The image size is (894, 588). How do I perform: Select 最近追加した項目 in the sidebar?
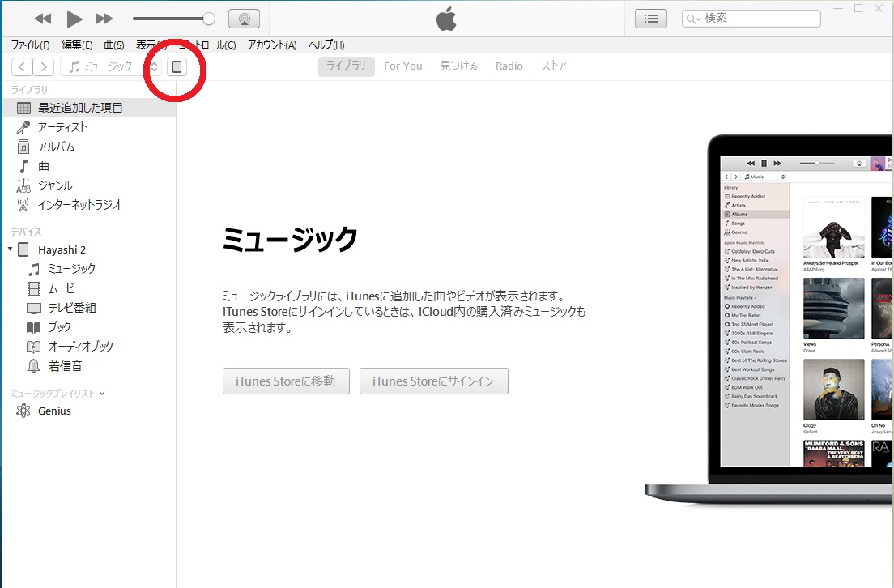89,108
